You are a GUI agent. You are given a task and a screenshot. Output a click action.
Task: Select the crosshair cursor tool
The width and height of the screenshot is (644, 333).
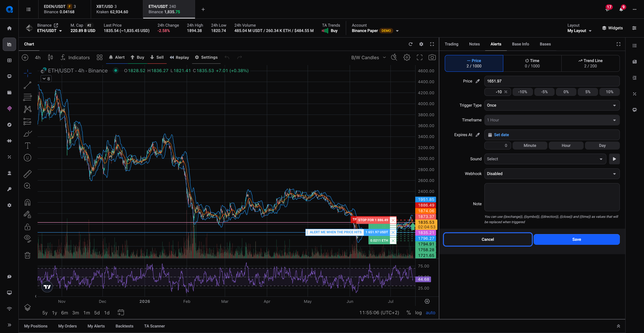pos(28,73)
